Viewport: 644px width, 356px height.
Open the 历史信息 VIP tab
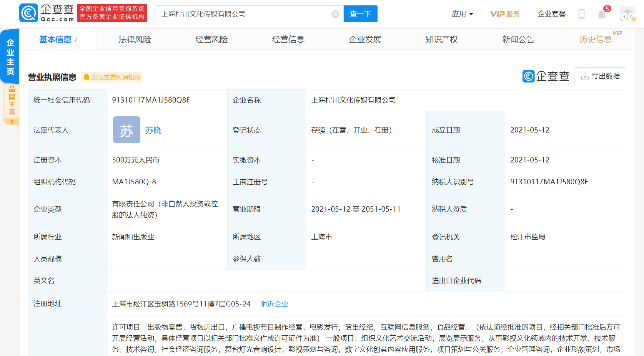tap(595, 40)
